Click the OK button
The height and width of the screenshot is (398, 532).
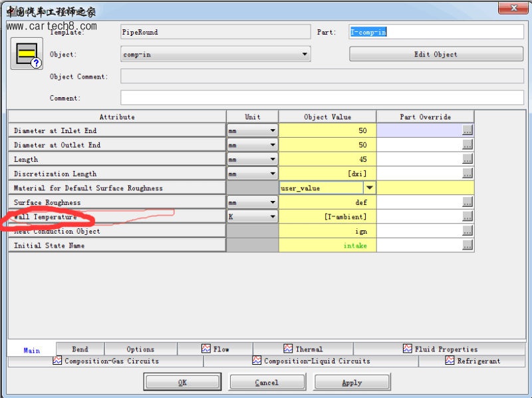(182, 382)
